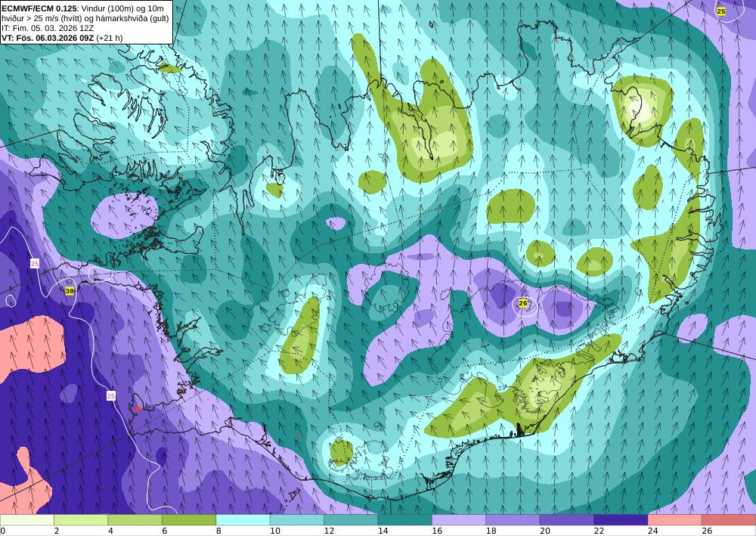Click the legend scale number '26'
The height and width of the screenshot is (536, 756).
pyautogui.click(x=707, y=531)
